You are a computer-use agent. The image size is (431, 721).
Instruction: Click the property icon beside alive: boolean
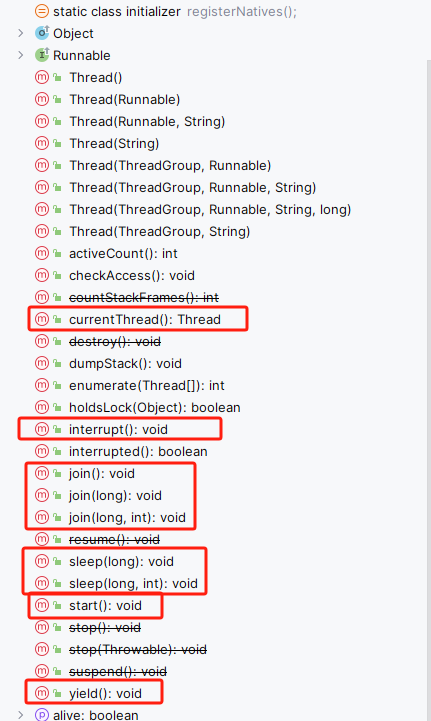point(42,715)
